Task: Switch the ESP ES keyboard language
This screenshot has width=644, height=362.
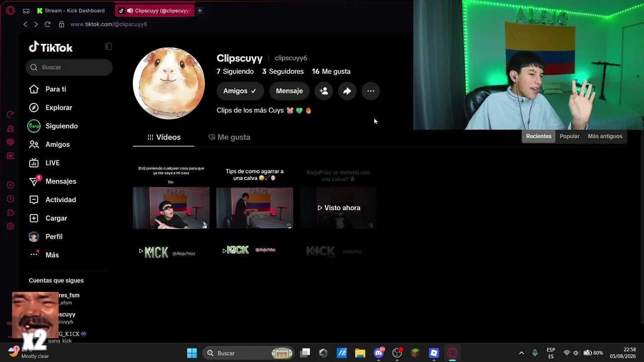Action: coord(551,353)
